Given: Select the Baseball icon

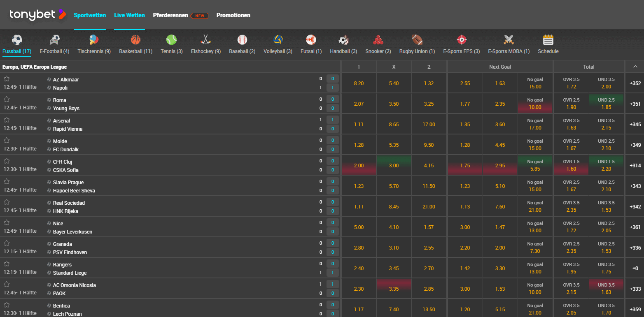Looking at the screenshot, I should (x=242, y=40).
